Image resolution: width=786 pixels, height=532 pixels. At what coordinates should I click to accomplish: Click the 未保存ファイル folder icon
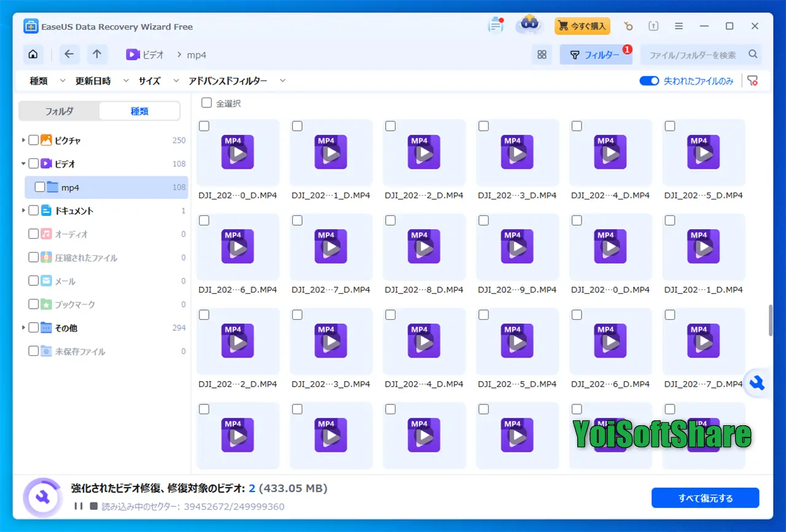click(x=46, y=352)
